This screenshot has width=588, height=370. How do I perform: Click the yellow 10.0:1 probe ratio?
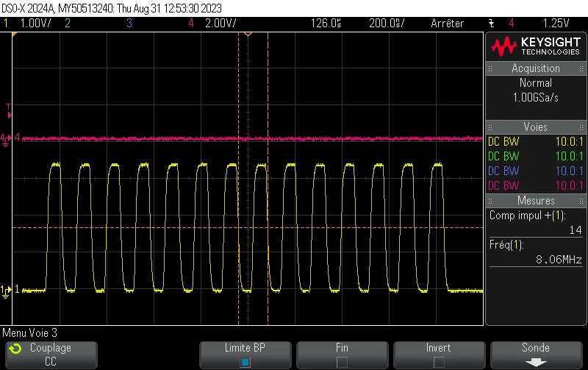tap(569, 141)
